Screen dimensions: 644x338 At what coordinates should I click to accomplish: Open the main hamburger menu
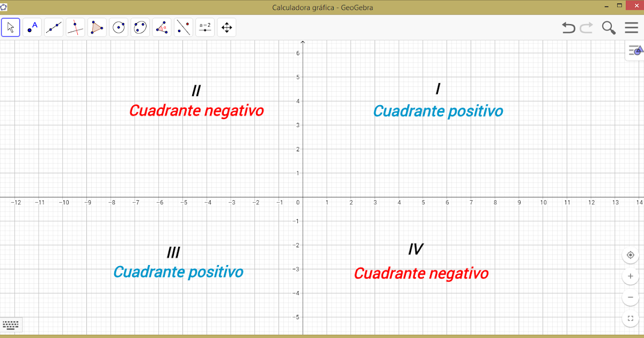(631, 27)
